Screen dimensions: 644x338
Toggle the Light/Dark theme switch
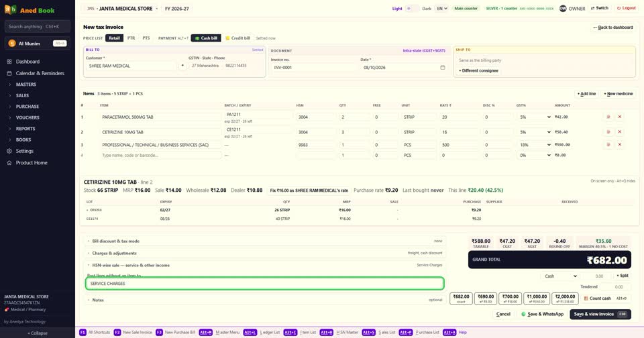(412, 8)
